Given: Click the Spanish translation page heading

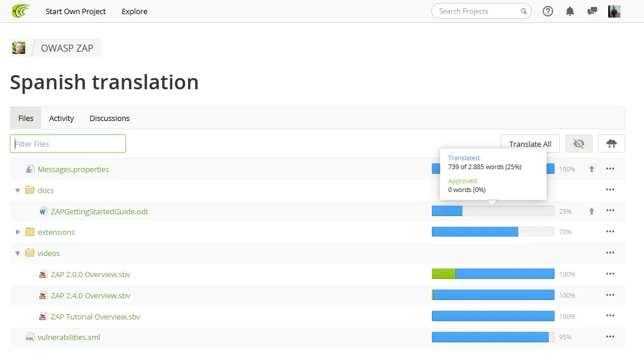Looking at the screenshot, I should click(105, 82).
